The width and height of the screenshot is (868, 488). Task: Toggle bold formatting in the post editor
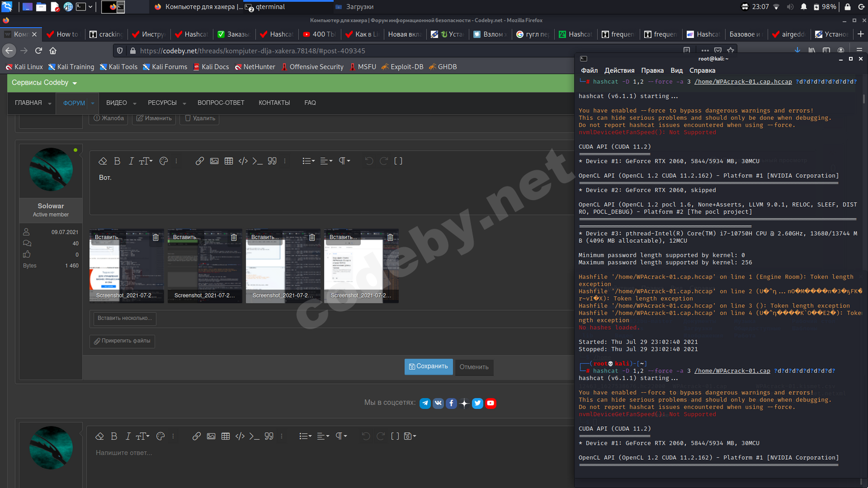coord(117,161)
